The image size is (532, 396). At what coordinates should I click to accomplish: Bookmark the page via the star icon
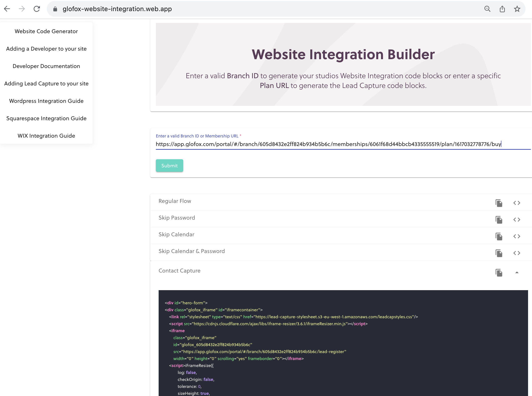pos(517,9)
